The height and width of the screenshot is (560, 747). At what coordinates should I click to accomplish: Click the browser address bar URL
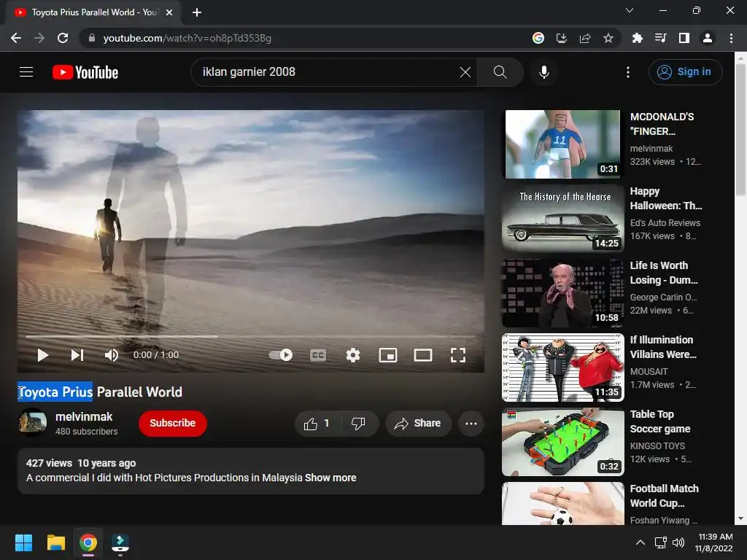187,38
